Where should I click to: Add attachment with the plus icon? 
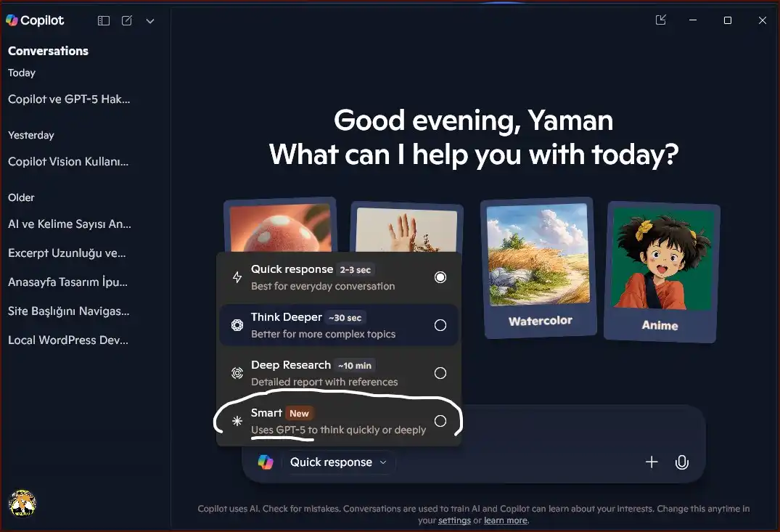pyautogui.click(x=652, y=462)
